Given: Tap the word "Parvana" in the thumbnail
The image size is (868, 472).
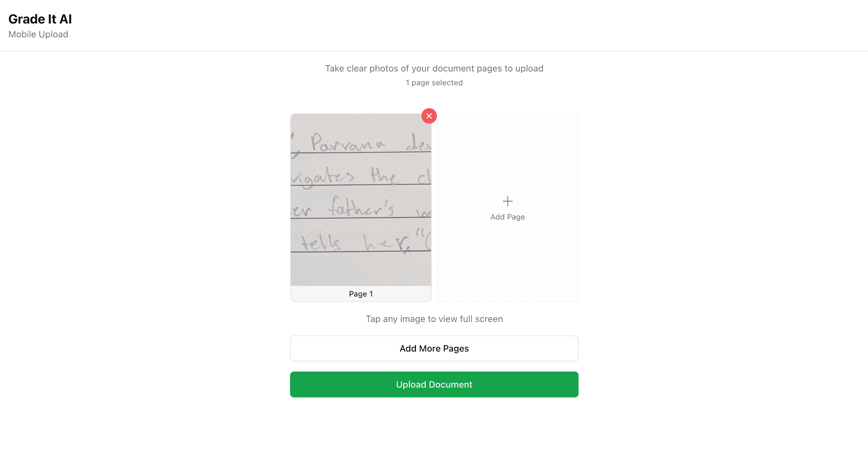Looking at the screenshot, I should coord(347,143).
